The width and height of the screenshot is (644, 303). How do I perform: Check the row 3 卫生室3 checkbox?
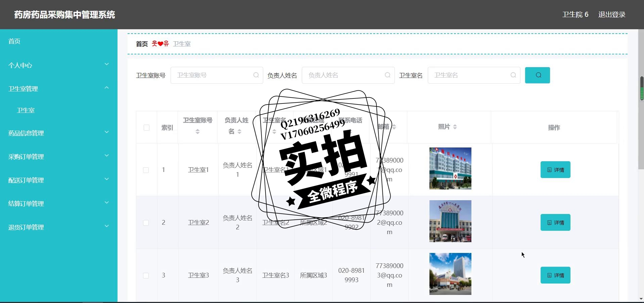point(146,275)
